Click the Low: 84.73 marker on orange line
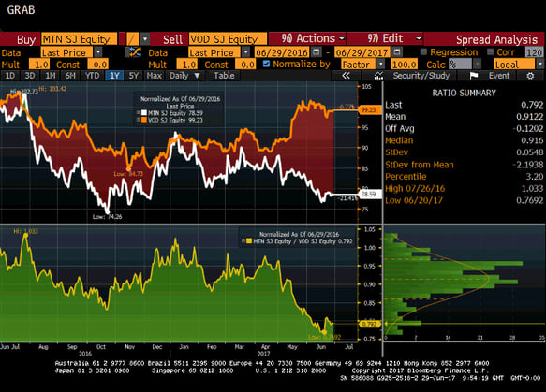This screenshot has height=392, width=546. click(x=128, y=169)
